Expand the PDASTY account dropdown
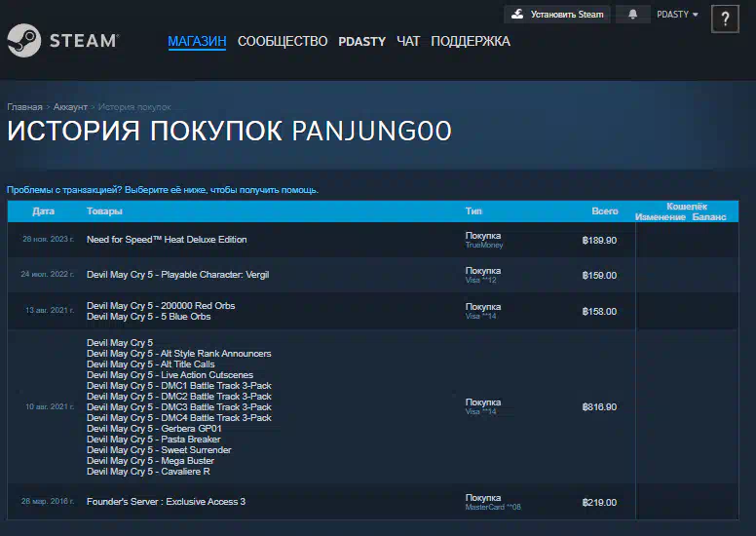Viewport: 756px width, 536px height. click(x=677, y=15)
